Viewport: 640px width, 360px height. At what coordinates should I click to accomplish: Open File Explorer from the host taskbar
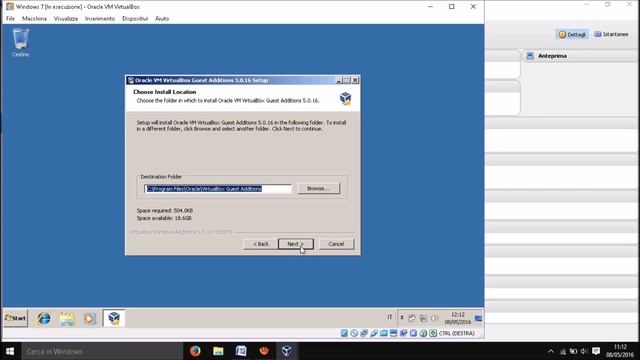click(x=218, y=351)
